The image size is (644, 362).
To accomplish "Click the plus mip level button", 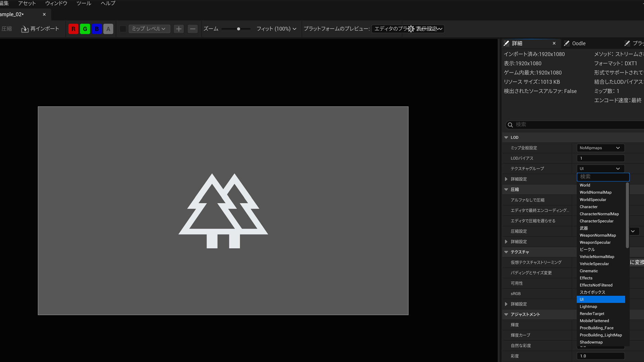I will point(179,29).
